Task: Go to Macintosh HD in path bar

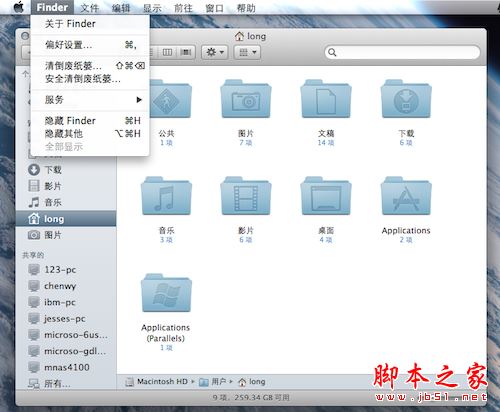Action: coord(156,382)
